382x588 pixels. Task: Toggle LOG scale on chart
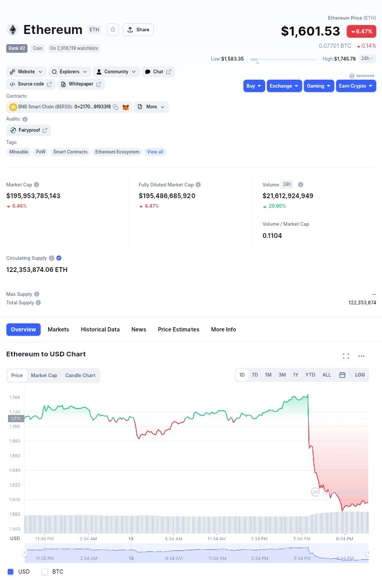360,375
